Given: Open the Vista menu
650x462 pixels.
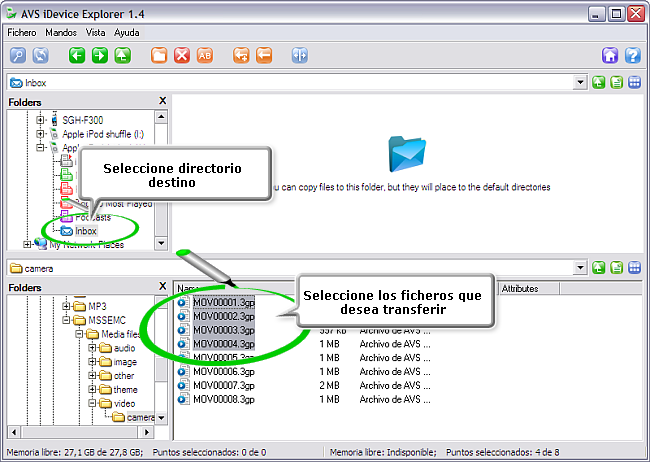Looking at the screenshot, I should click(x=95, y=32).
